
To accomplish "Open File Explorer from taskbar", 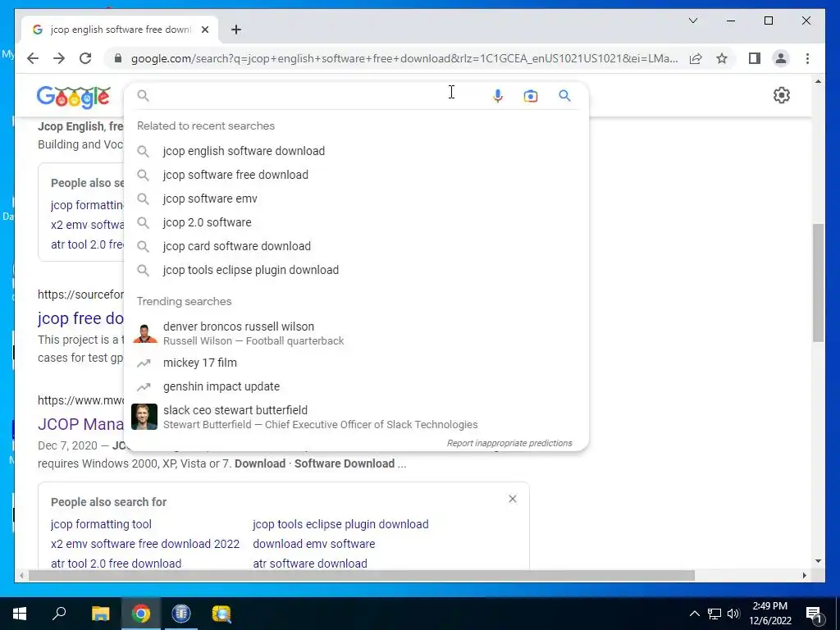I will click(x=100, y=614).
